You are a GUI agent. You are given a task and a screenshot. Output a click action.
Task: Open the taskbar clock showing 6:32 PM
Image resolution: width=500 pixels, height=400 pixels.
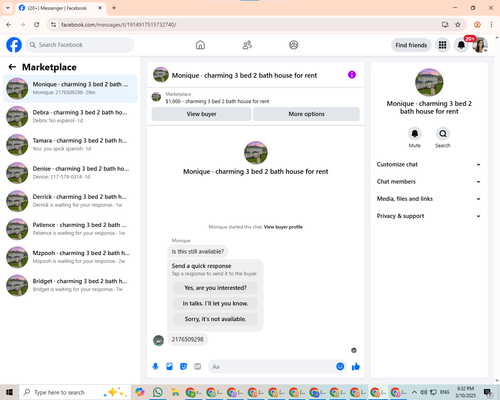(x=466, y=392)
